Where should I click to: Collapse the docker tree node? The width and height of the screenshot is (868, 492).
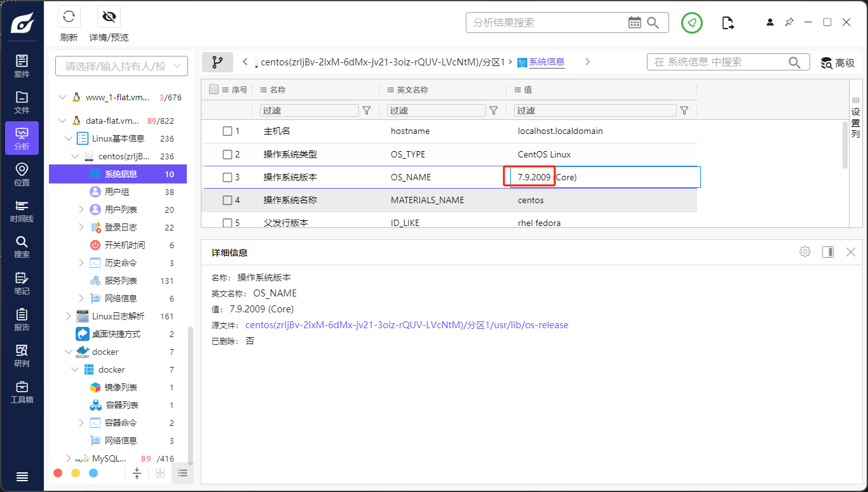(69, 352)
